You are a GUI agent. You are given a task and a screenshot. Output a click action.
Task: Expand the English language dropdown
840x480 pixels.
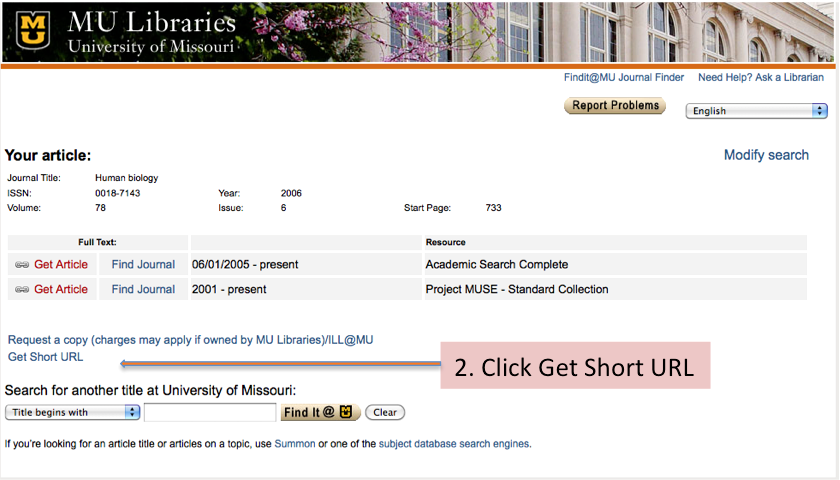(757, 111)
